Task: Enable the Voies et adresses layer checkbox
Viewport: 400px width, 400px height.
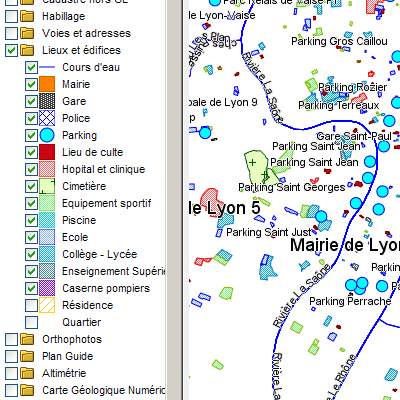Action: pyautogui.click(x=12, y=33)
